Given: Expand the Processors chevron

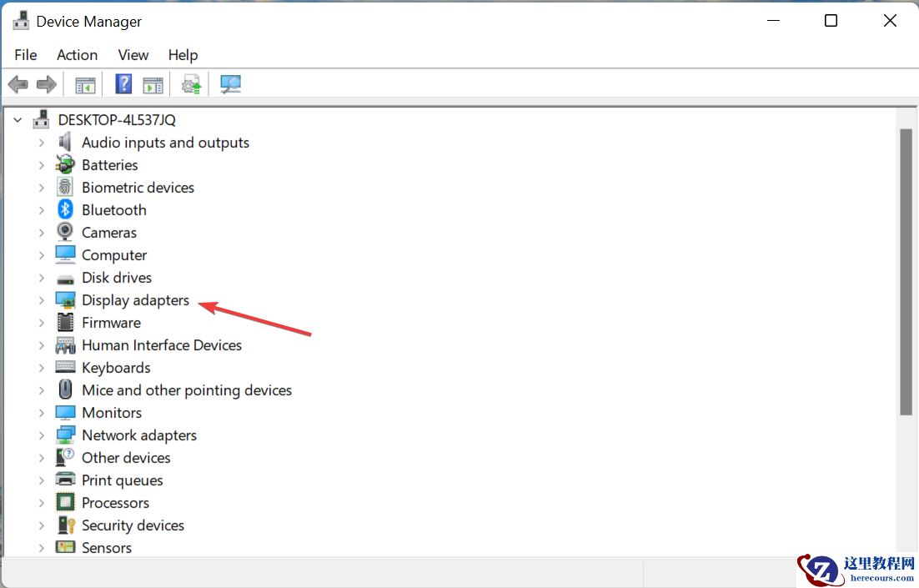Looking at the screenshot, I should point(41,502).
